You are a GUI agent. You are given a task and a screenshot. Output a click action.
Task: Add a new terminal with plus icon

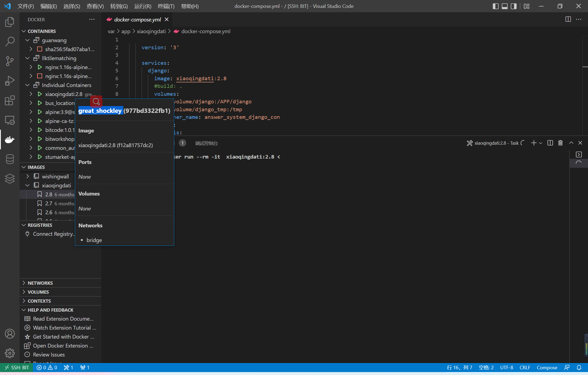click(x=534, y=143)
